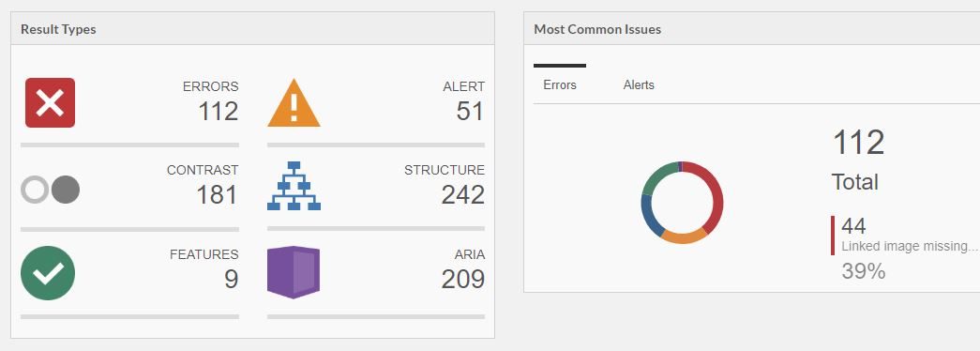Click the Result Types panel header
Image resolution: width=980 pixels, height=351 pixels.
[x=252, y=29]
